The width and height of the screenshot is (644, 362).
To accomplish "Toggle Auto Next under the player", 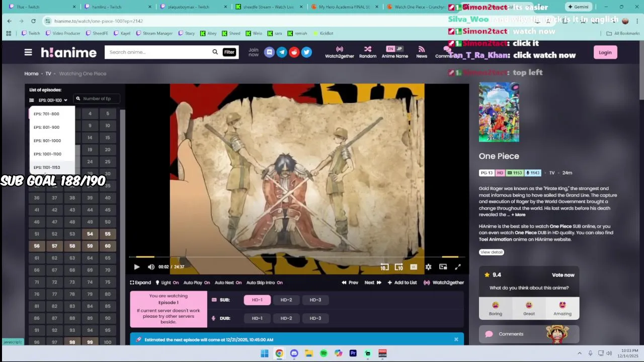I will (x=228, y=283).
